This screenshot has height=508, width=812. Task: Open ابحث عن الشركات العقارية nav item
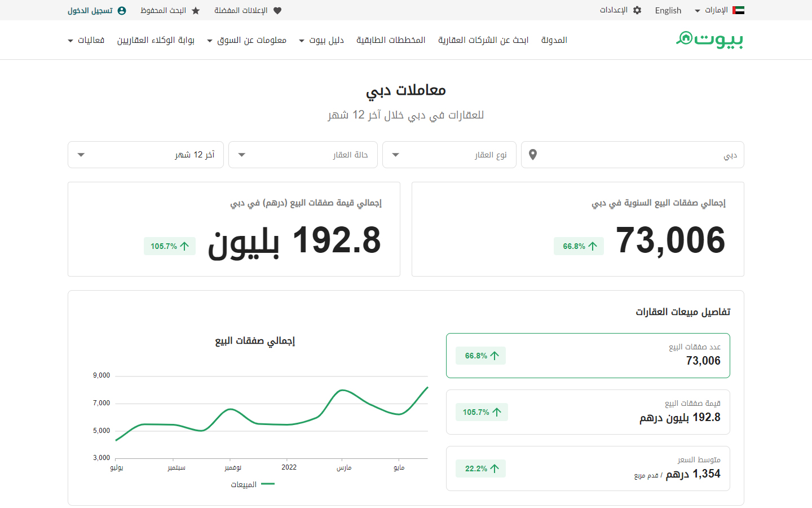tap(483, 40)
